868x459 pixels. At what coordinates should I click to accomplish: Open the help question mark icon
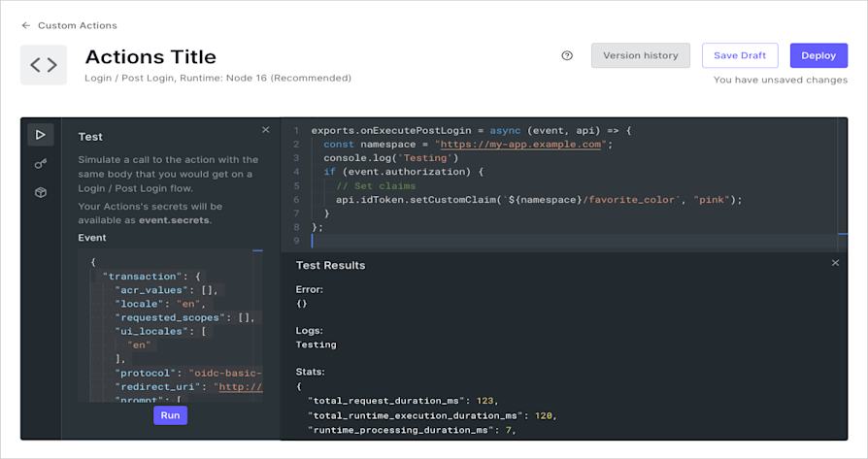(567, 55)
